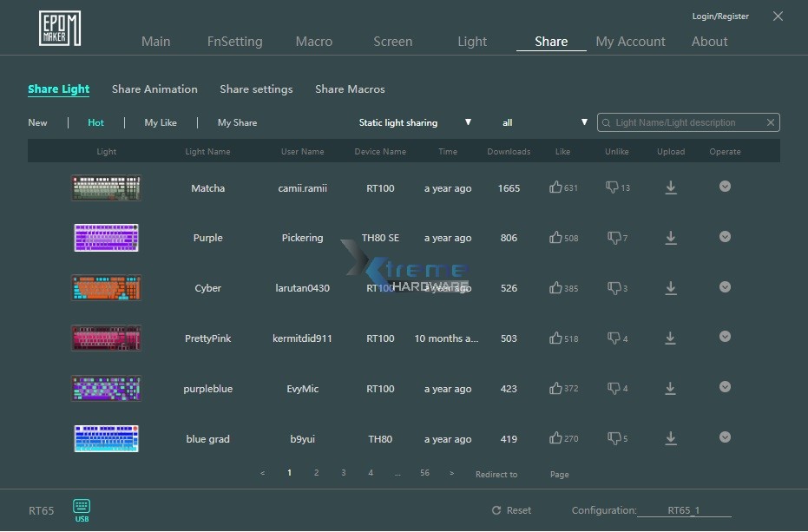This screenshot has height=532, width=808.
Task: Click the thumbs up on Cyber light
Action: (555, 287)
